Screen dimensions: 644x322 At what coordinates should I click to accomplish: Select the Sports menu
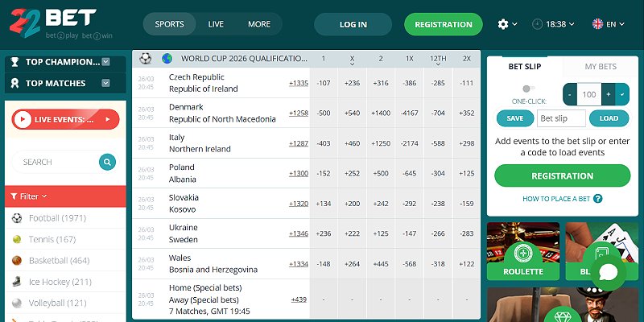coord(169,24)
